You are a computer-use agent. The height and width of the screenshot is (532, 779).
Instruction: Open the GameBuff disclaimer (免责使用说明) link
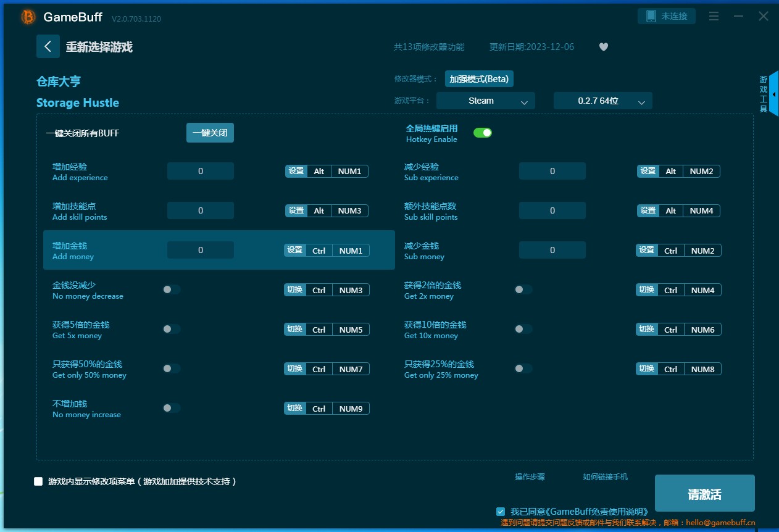click(x=598, y=512)
